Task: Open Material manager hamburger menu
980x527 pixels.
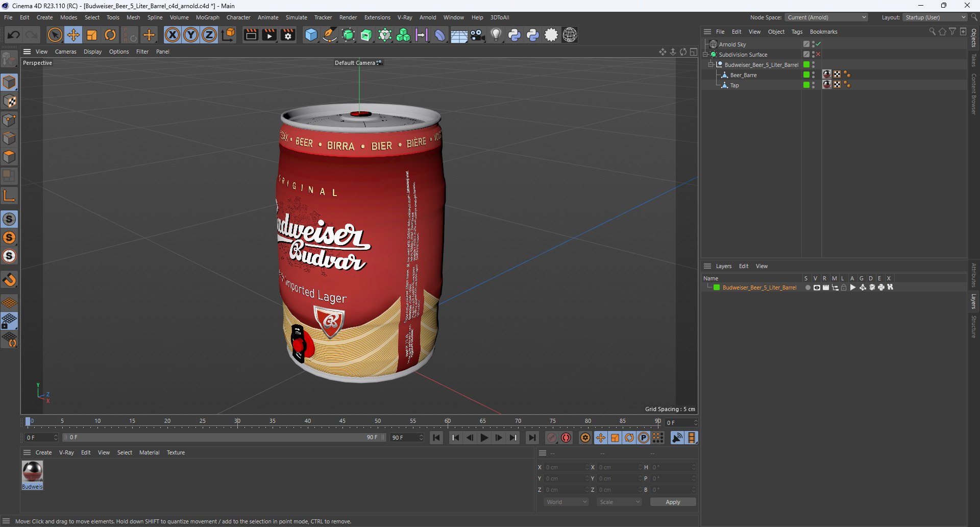Action: click(x=27, y=452)
